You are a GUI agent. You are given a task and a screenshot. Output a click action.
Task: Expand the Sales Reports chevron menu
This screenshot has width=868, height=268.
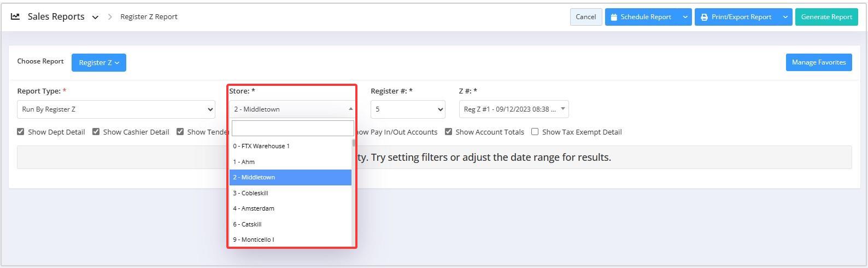(95, 18)
